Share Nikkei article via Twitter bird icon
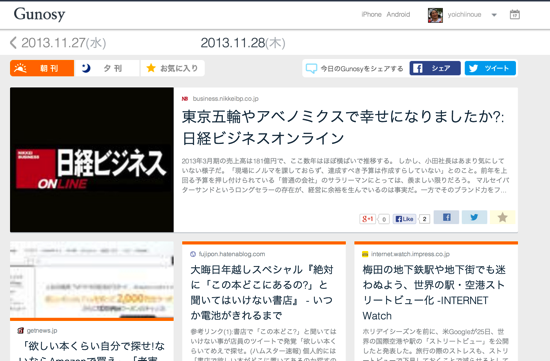Viewport: 550px width, 361px height. 474,217
